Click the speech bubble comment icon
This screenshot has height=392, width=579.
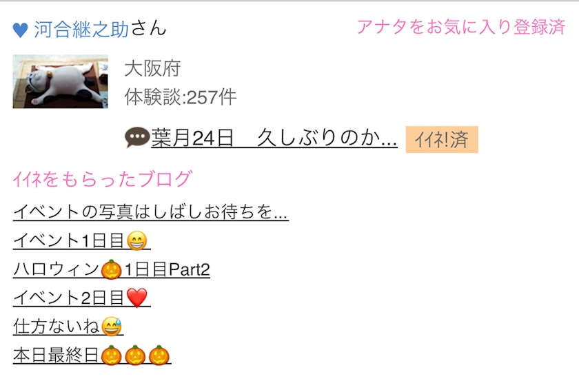click(x=137, y=137)
